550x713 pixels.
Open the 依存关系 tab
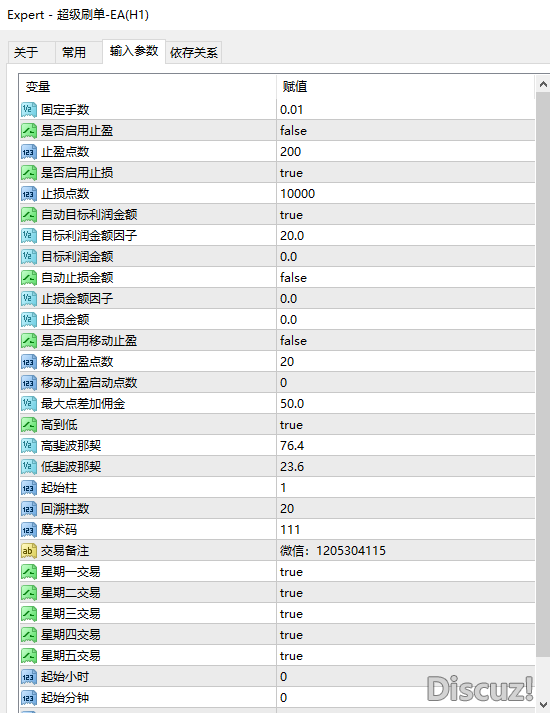(x=194, y=52)
